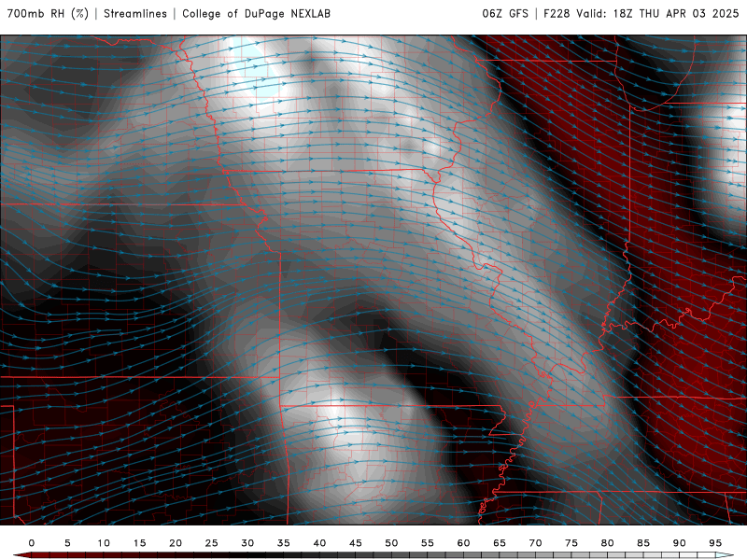Click the '70' colorbar scale label
The image size is (747, 560).
pos(535,543)
